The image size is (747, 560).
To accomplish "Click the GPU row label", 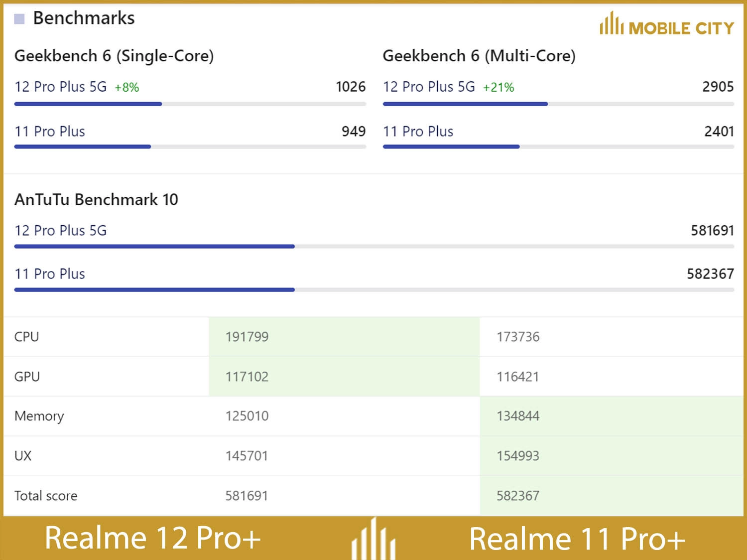I will [x=27, y=377].
